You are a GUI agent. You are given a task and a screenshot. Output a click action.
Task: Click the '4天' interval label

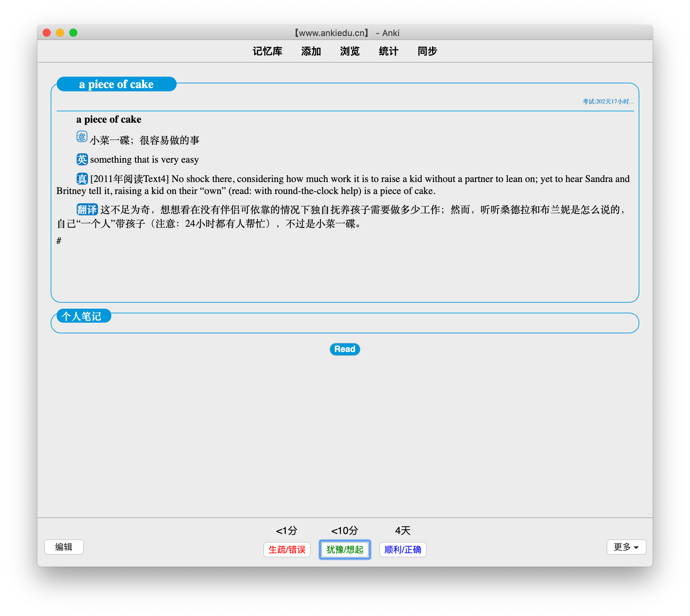(403, 531)
